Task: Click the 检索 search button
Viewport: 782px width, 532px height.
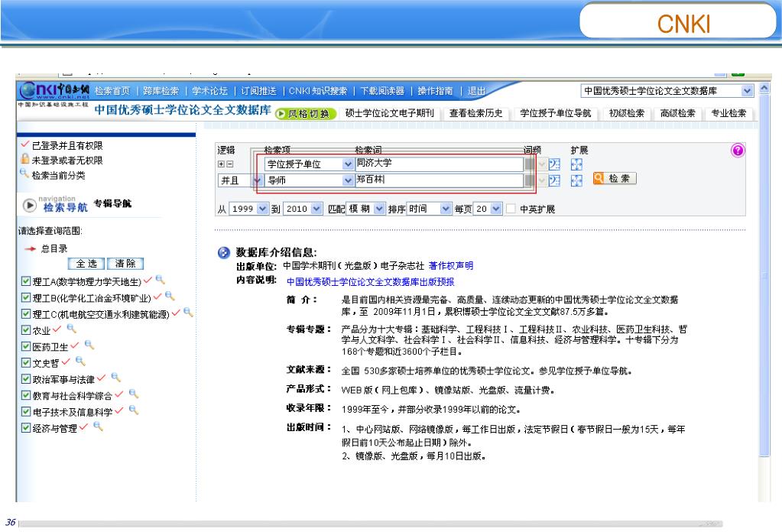Action: (615, 179)
